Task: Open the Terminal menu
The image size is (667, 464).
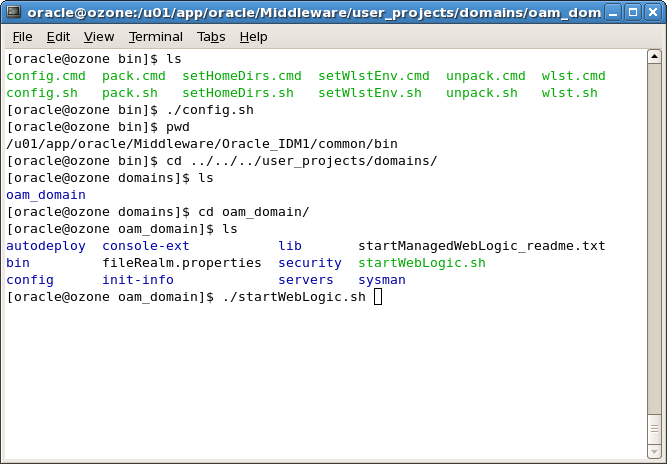Action: [156, 37]
